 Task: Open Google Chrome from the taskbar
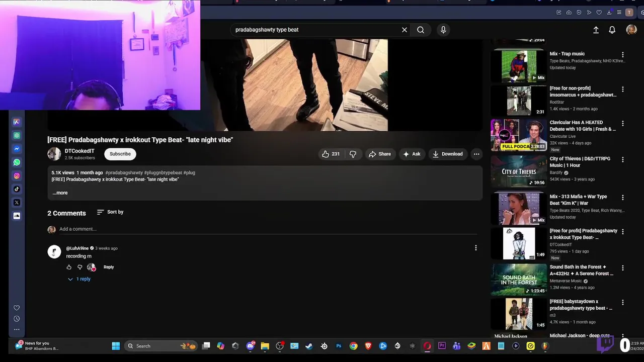point(353,346)
